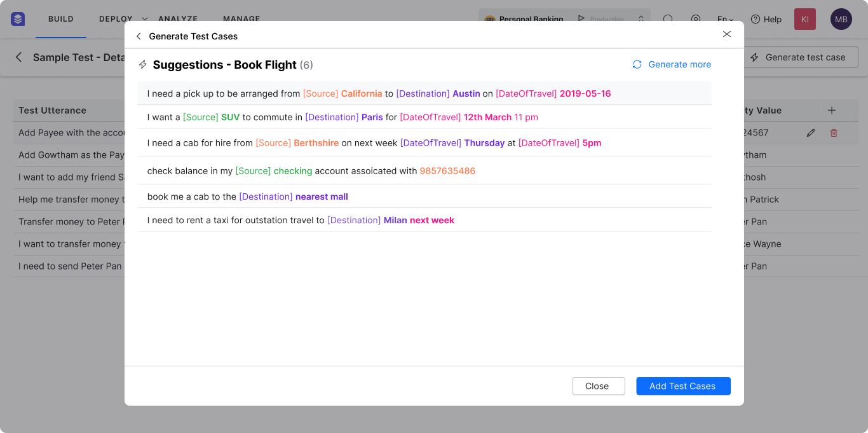Click the I need to send Peter Pan utterance

pyautogui.click(x=71, y=266)
